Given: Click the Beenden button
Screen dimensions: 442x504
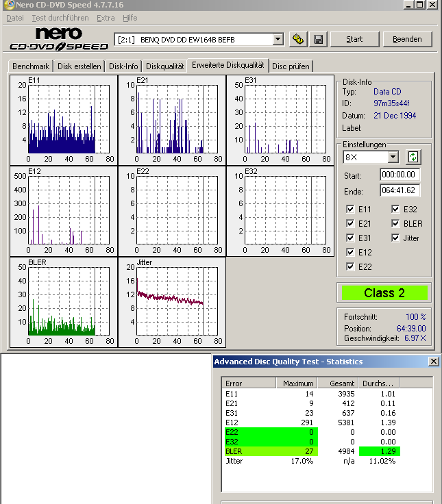Looking at the screenshot, I should click(x=407, y=39).
